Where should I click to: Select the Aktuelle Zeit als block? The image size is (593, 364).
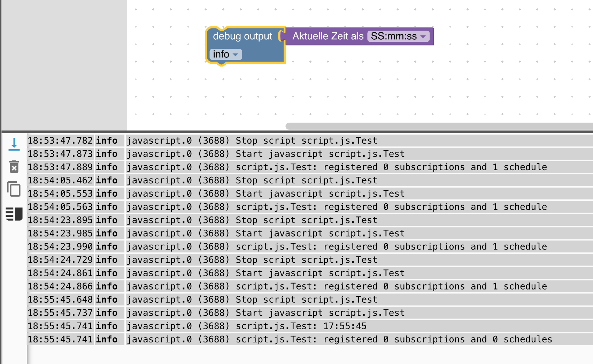pyautogui.click(x=359, y=36)
